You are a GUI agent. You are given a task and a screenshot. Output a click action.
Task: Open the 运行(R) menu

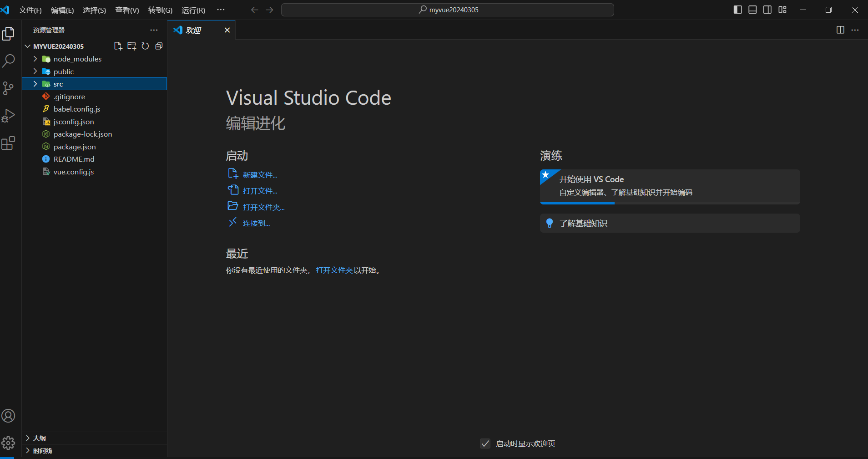193,10
